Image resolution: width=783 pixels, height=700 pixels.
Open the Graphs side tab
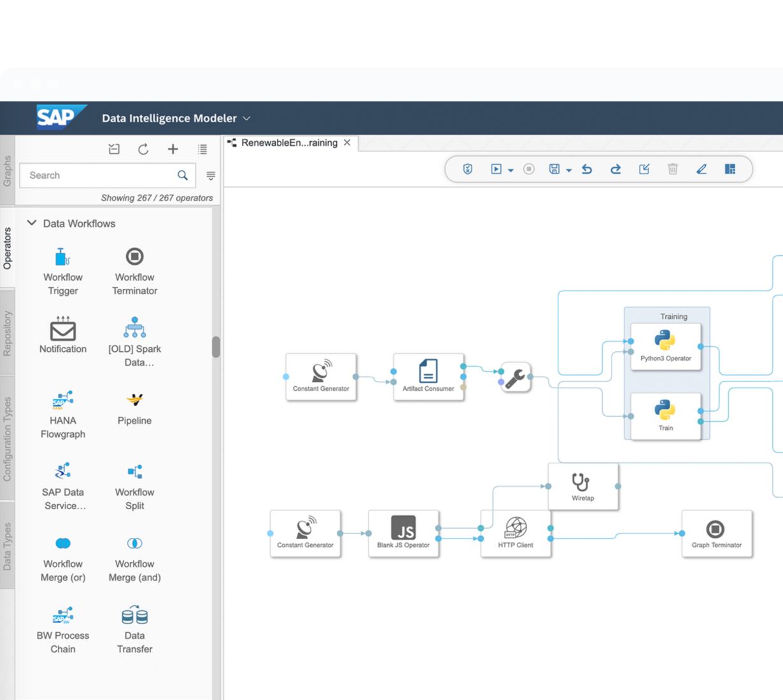7,171
